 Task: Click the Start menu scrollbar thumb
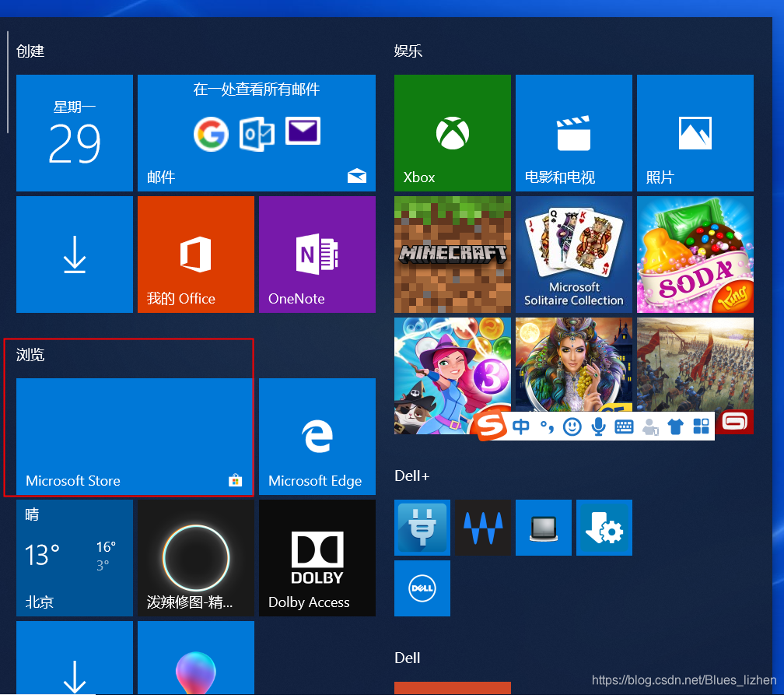tap(8, 82)
